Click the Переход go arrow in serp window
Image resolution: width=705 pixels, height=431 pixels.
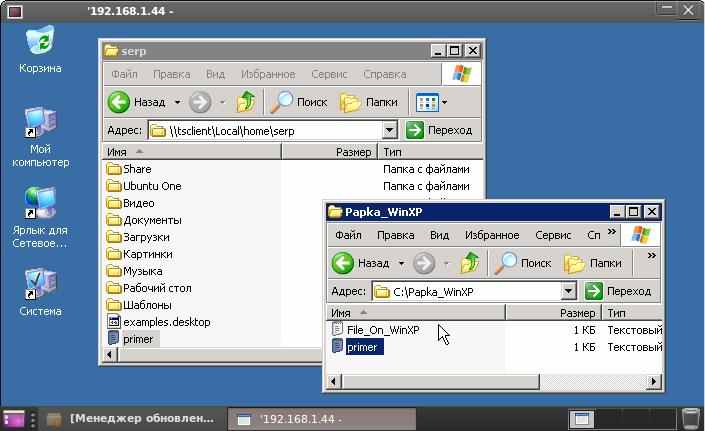pos(415,130)
